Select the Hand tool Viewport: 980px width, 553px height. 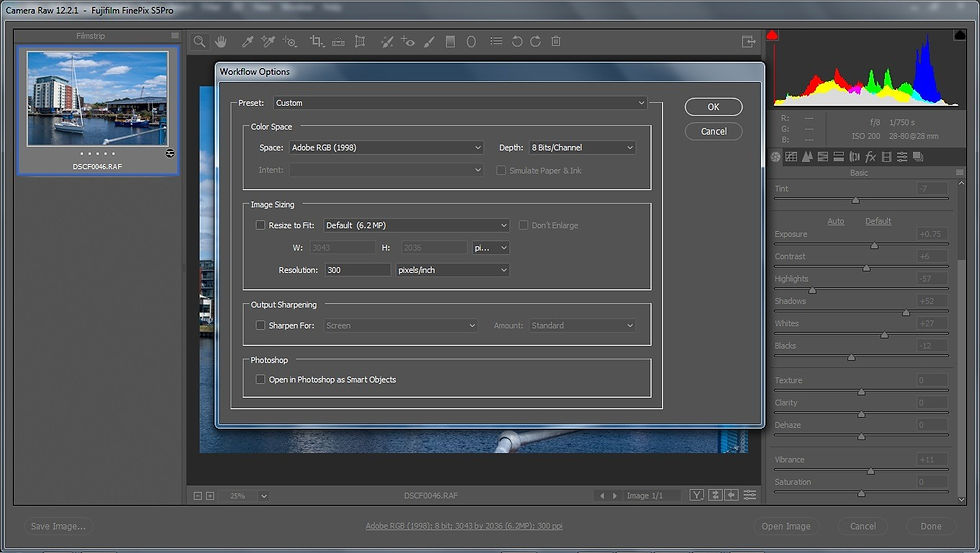pos(221,41)
